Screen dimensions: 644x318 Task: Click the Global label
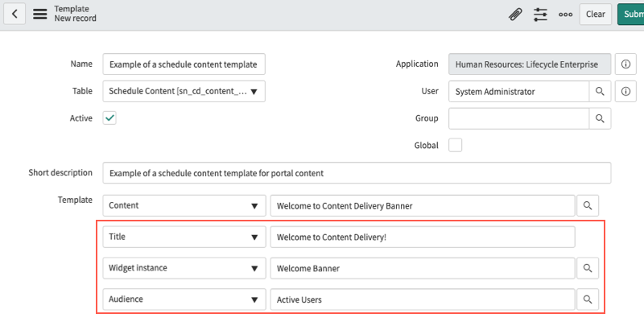(427, 145)
